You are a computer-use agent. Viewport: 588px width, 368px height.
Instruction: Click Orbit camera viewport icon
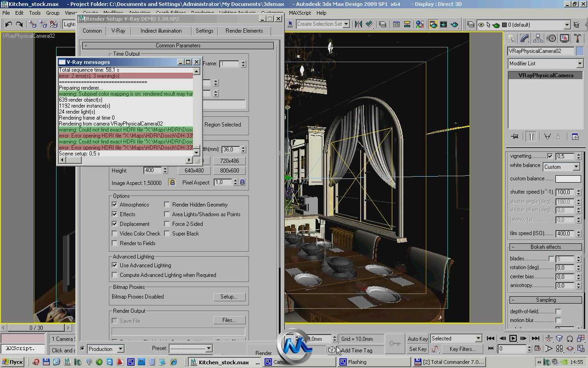570,349
